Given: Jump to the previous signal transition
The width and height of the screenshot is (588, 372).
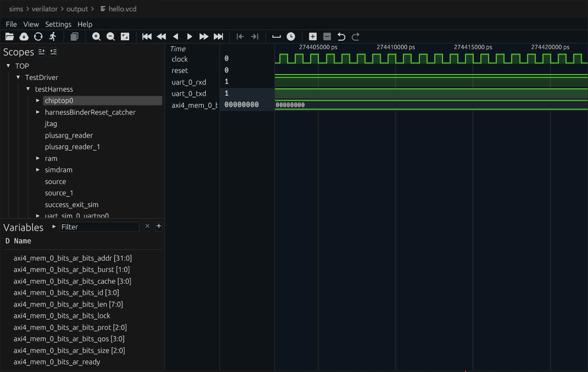Looking at the screenshot, I should point(240,37).
